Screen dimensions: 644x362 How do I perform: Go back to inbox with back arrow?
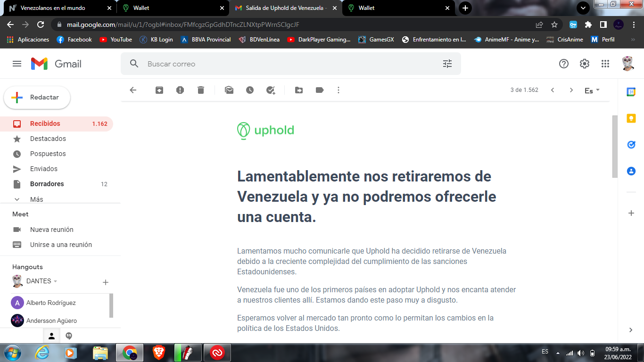click(133, 90)
